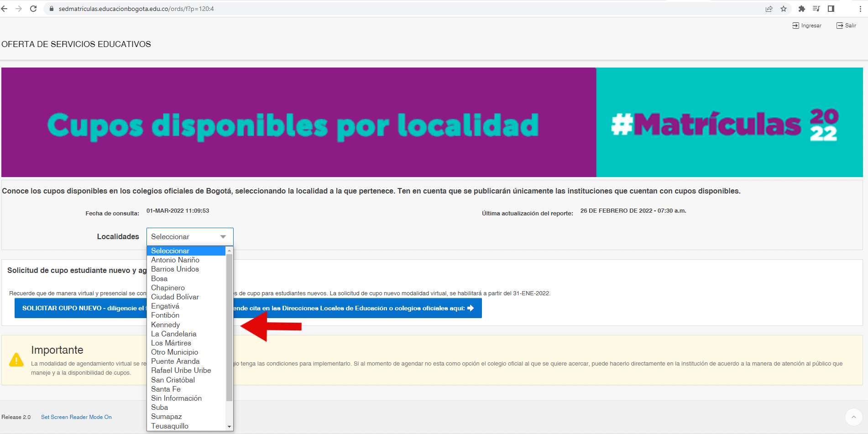Reload the current page
The width and height of the screenshot is (868, 434).
[33, 9]
